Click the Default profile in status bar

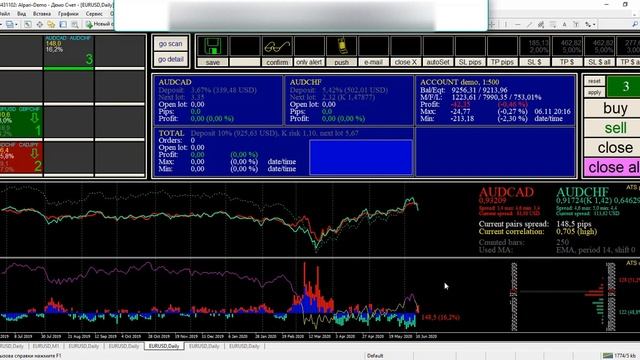click(375, 356)
